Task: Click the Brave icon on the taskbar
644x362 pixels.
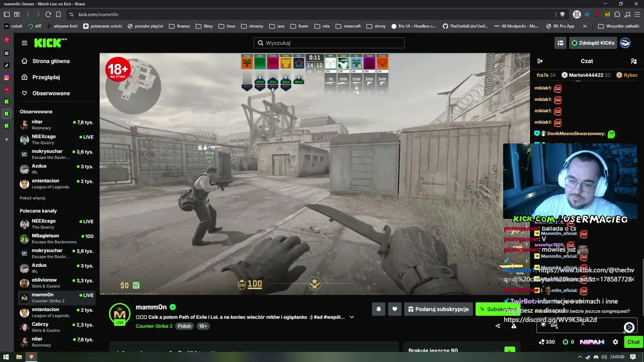Action: (x=31, y=357)
